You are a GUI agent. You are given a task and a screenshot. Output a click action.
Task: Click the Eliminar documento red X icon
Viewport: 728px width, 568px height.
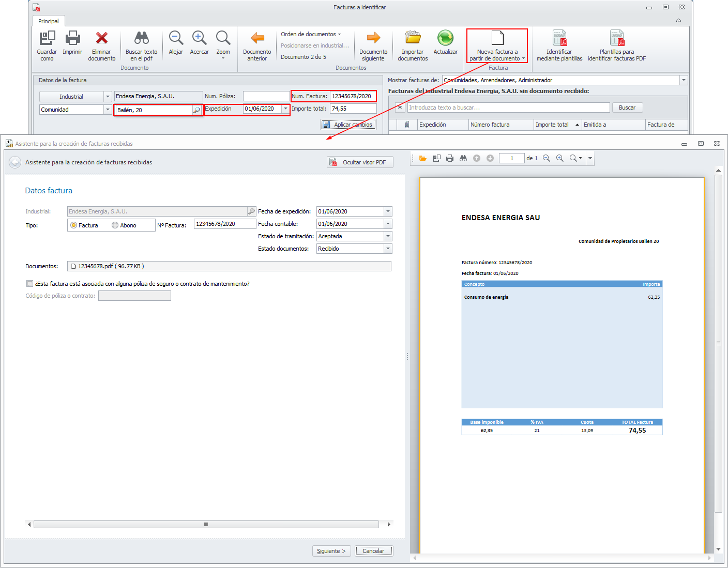click(x=102, y=39)
